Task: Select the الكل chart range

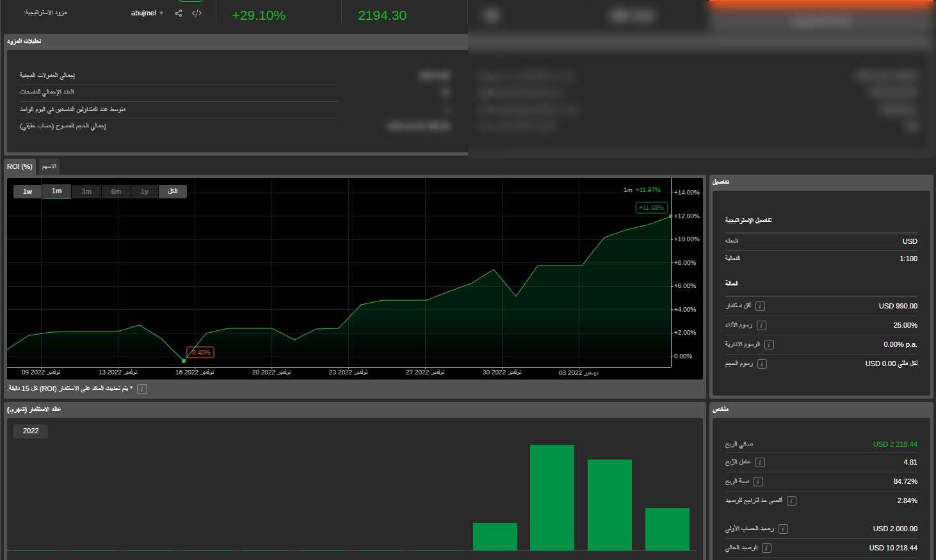Action: pyautogui.click(x=173, y=191)
